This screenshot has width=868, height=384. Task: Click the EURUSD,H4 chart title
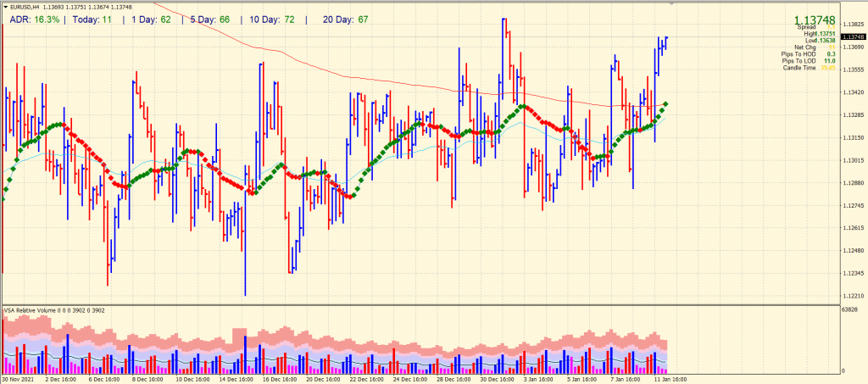[25, 7]
